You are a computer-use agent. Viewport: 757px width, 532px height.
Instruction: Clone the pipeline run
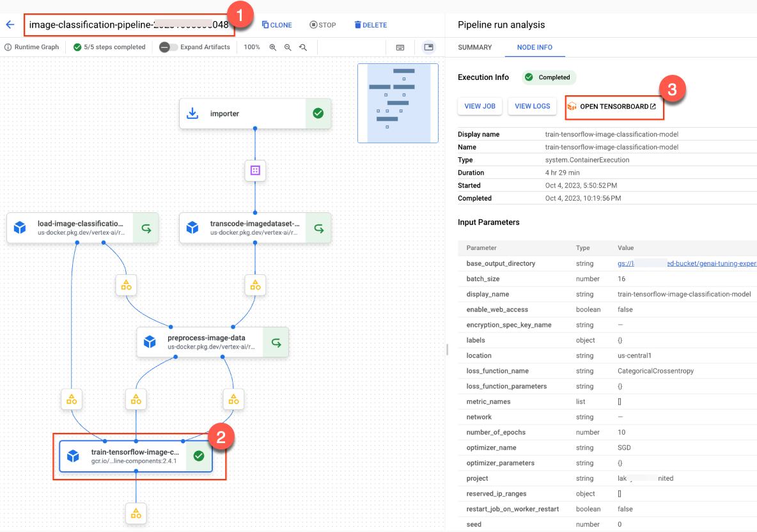point(277,25)
